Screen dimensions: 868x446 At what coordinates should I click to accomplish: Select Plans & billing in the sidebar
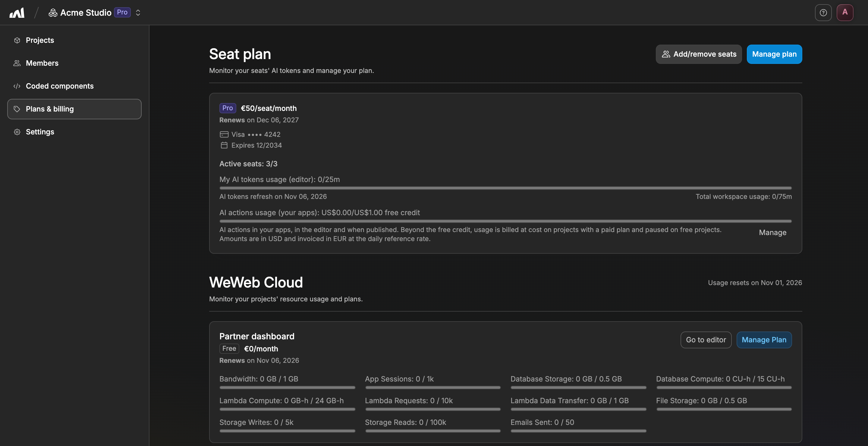pyautogui.click(x=74, y=109)
